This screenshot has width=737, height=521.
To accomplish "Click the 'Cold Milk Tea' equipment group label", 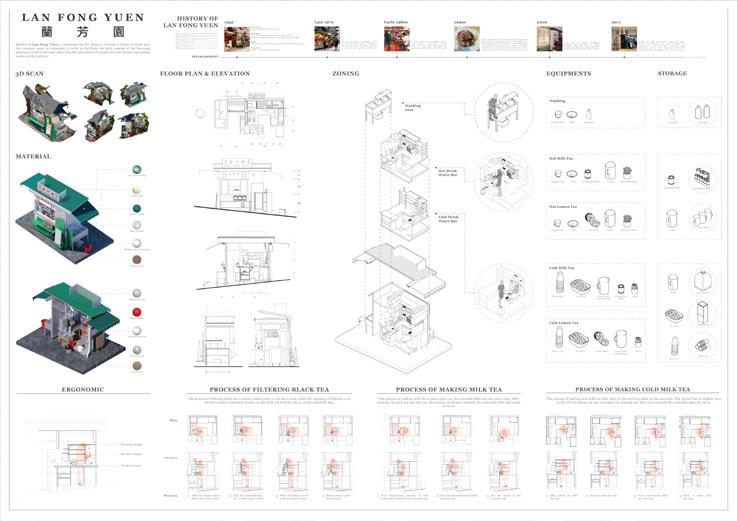I will [561, 268].
